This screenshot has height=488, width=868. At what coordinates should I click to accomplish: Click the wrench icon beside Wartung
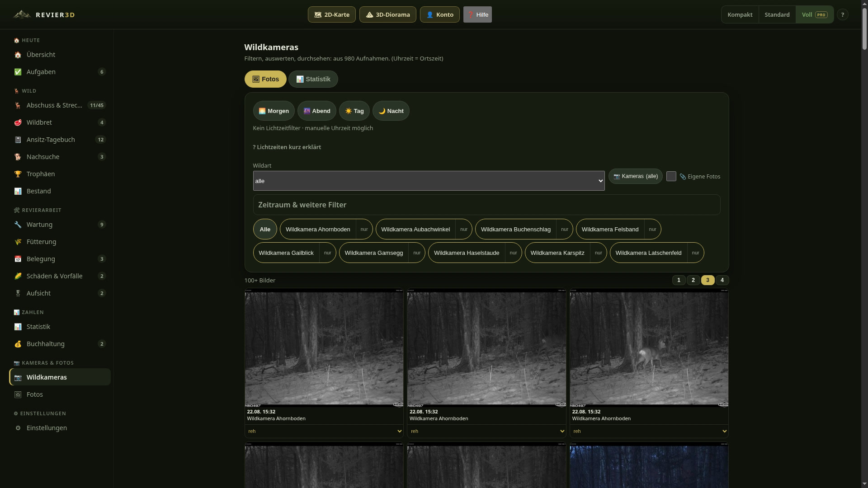[18, 225]
